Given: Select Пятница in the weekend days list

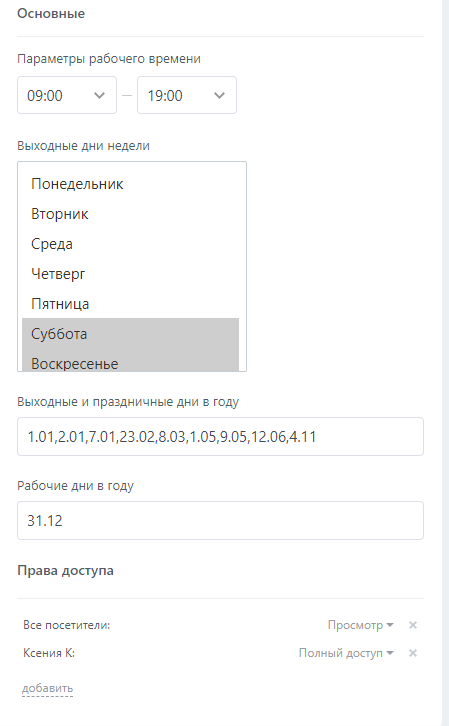Looking at the screenshot, I should click(131, 304).
